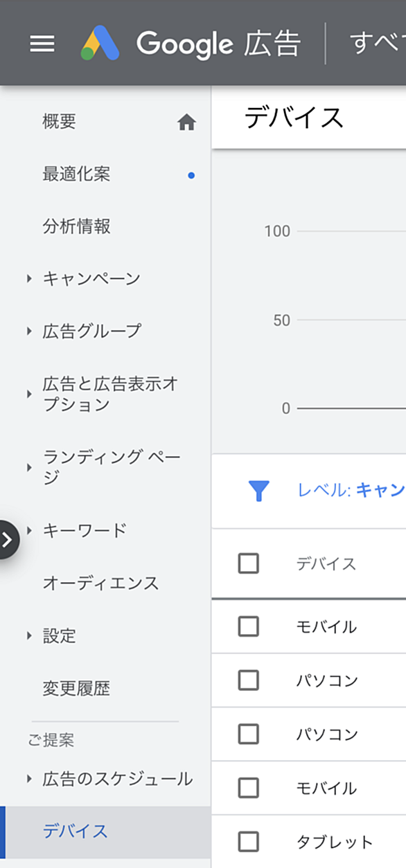This screenshot has height=868, width=406.
Task: Tick the first パソコン row checkbox
Action: pyautogui.click(x=248, y=680)
